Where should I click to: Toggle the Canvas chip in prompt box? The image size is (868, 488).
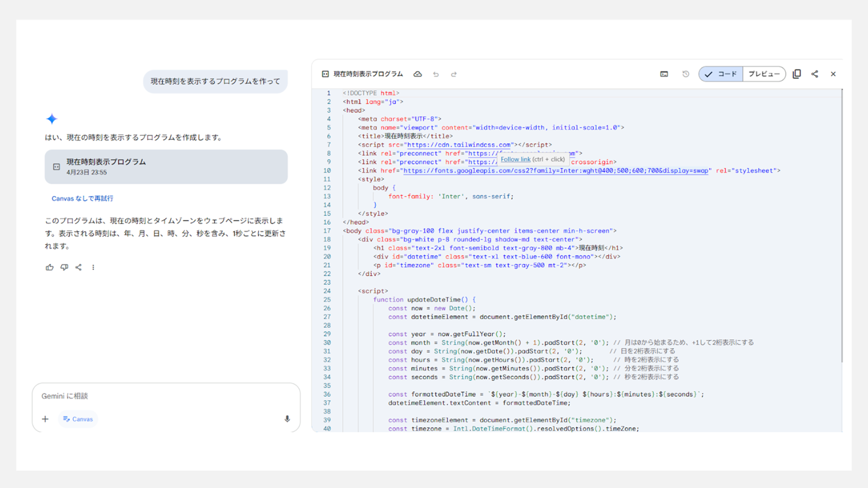[78, 419]
